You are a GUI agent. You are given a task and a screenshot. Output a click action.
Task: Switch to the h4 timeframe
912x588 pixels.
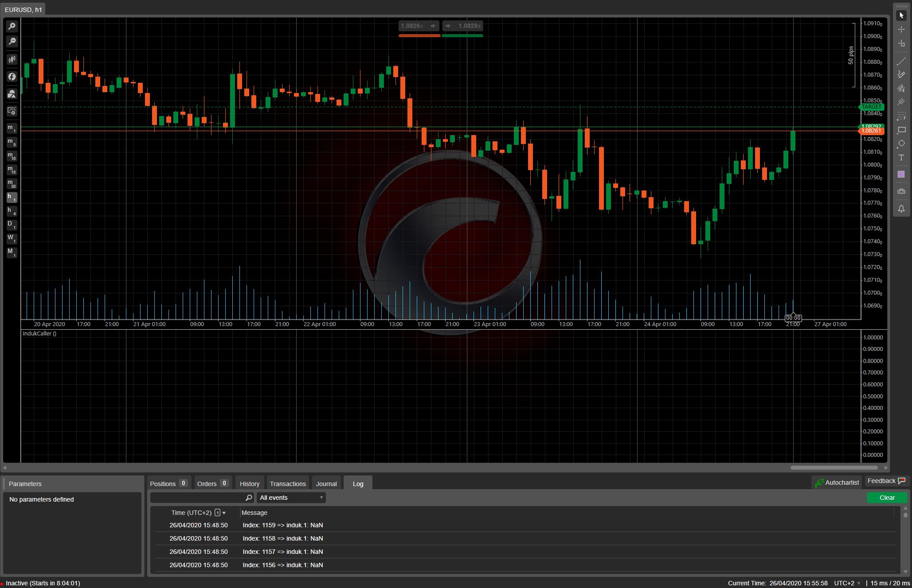12,211
